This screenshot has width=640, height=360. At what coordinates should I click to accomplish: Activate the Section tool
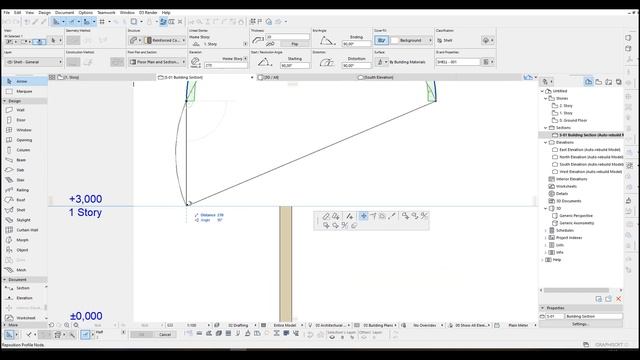pyautogui.click(x=24, y=288)
